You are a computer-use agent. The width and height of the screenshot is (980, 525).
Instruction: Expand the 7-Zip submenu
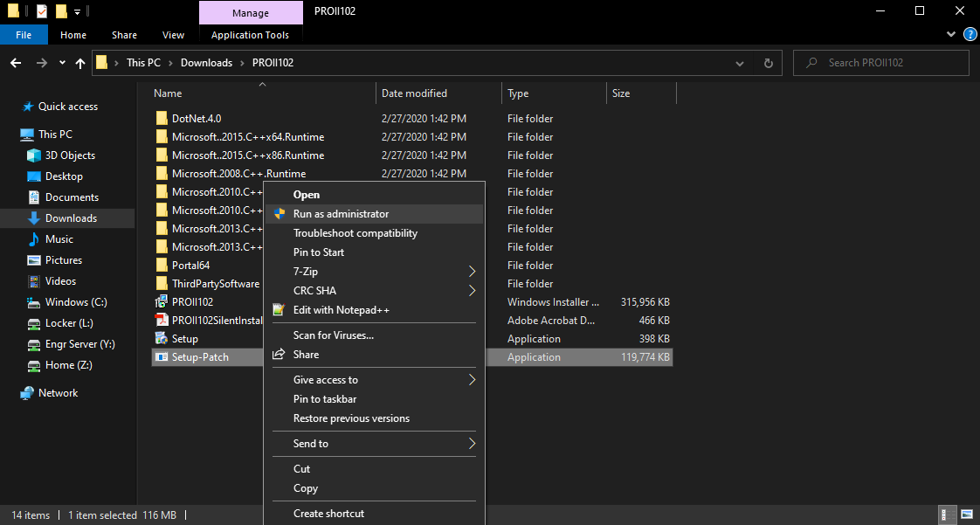click(x=472, y=272)
